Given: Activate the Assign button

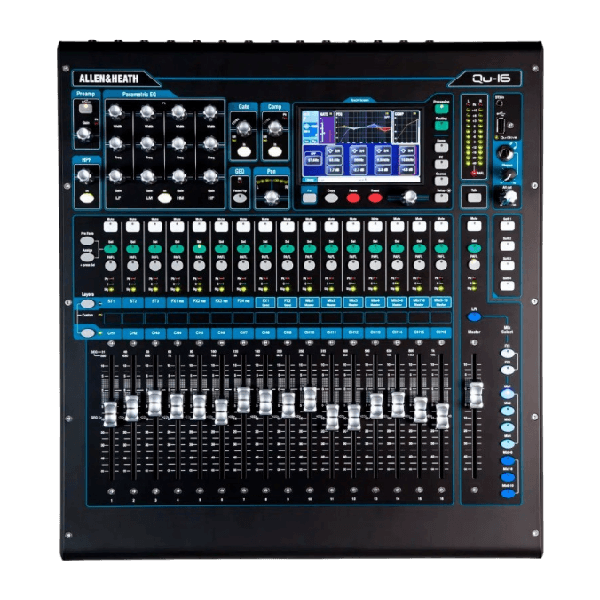Looking at the screenshot, I should point(87,258).
